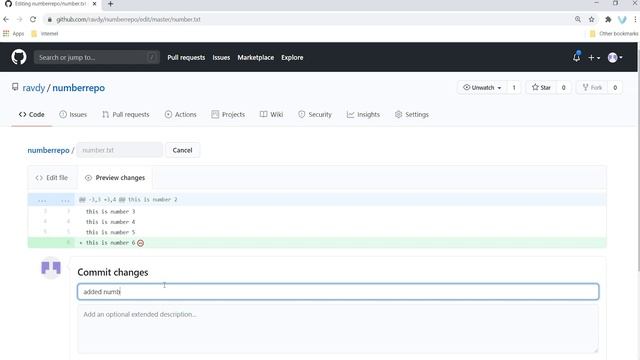Switch to the Insights tab
Screen dimensions: 640x360
click(x=363, y=115)
